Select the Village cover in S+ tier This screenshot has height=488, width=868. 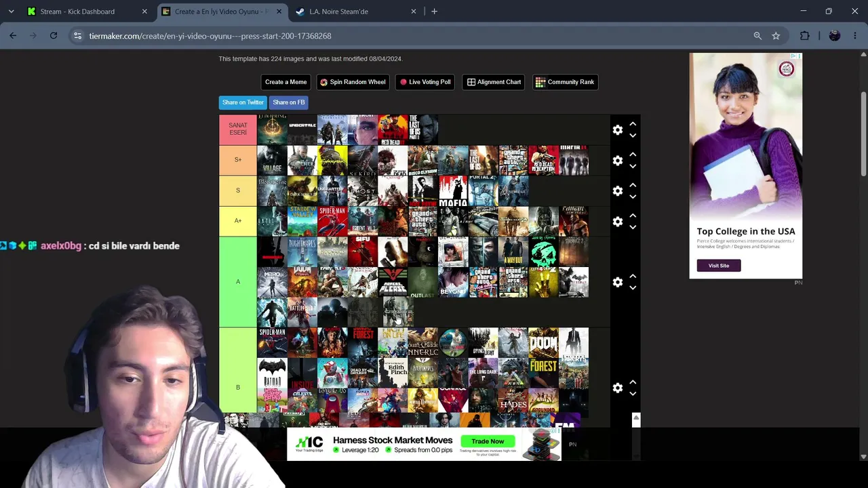[x=272, y=160]
